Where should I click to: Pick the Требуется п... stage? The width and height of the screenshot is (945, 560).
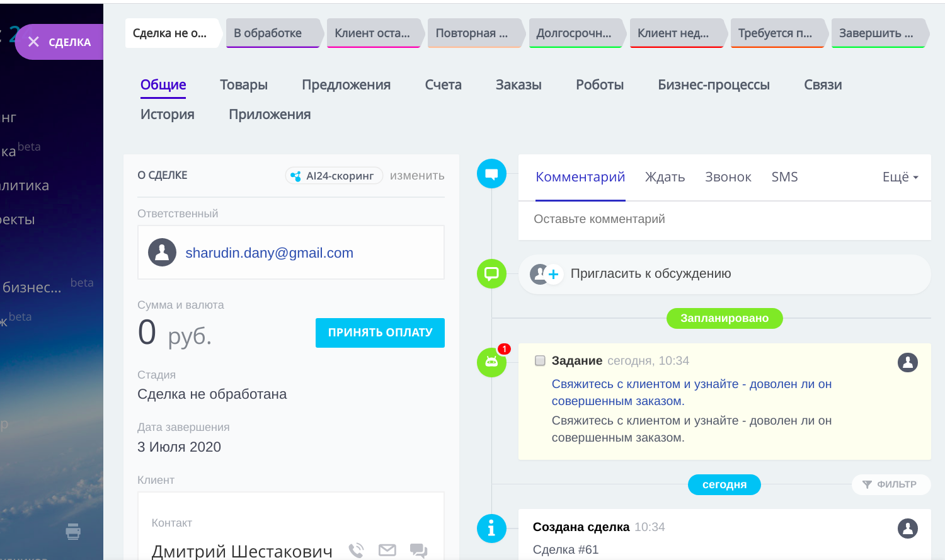pyautogui.click(x=779, y=33)
